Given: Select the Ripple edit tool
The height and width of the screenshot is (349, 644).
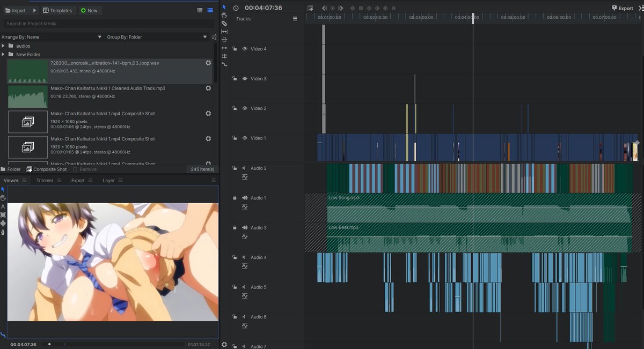Looking at the screenshot, I should point(224,48).
